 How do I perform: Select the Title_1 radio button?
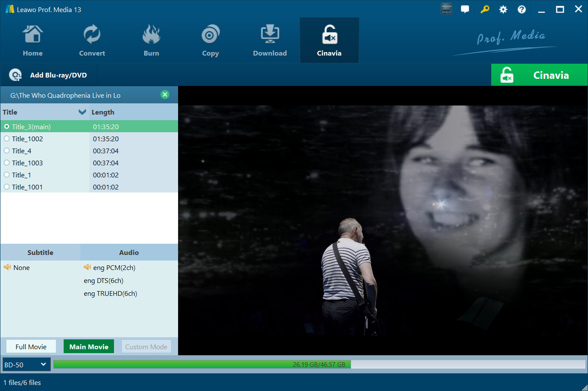tap(7, 175)
